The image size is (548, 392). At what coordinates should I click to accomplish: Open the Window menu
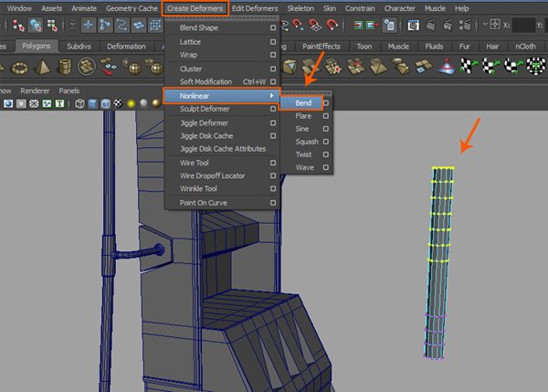[x=19, y=8]
